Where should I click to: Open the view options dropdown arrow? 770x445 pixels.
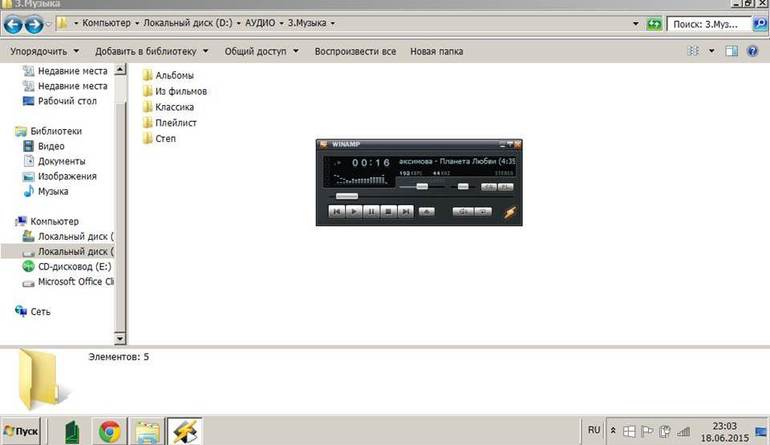coord(711,51)
